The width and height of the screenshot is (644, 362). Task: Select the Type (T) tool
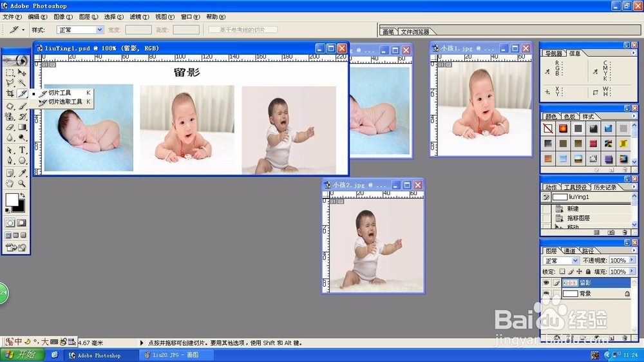[x=22, y=150]
